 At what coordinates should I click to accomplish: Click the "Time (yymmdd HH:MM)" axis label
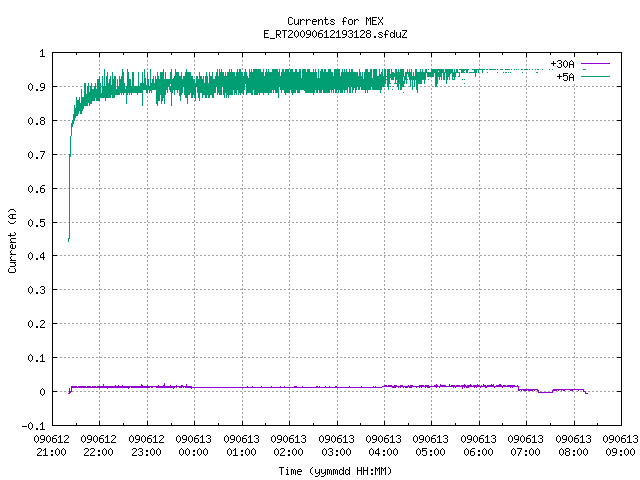[x=335, y=471]
